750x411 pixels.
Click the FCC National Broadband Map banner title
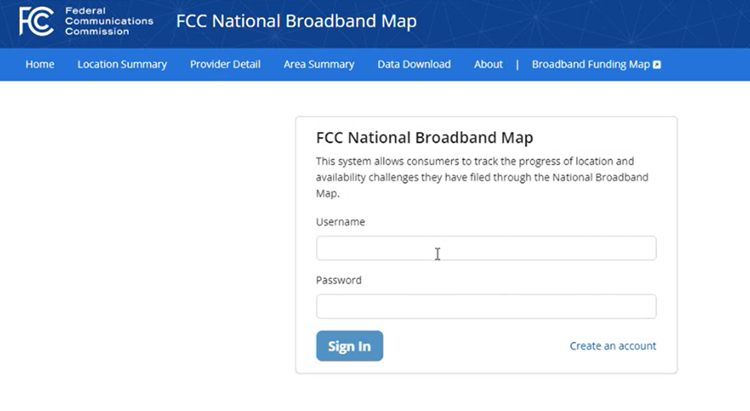296,21
